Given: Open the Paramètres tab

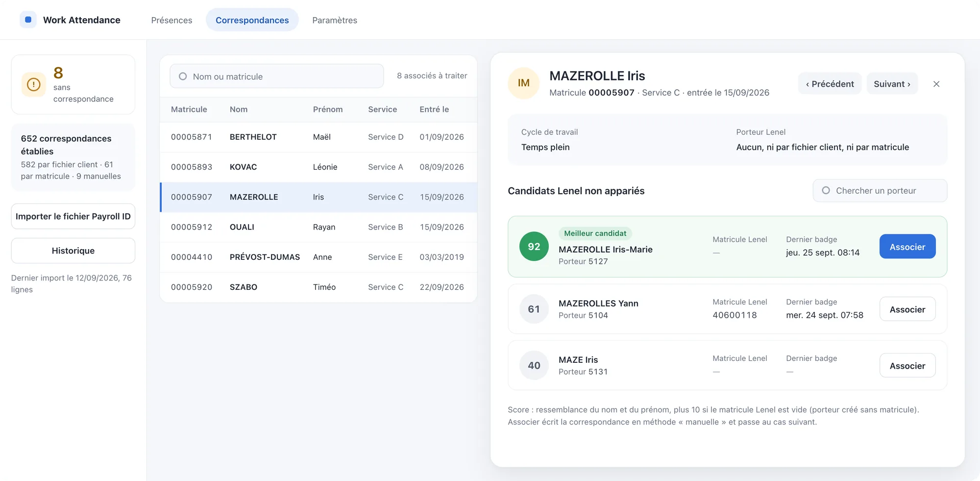Looking at the screenshot, I should coord(335,20).
